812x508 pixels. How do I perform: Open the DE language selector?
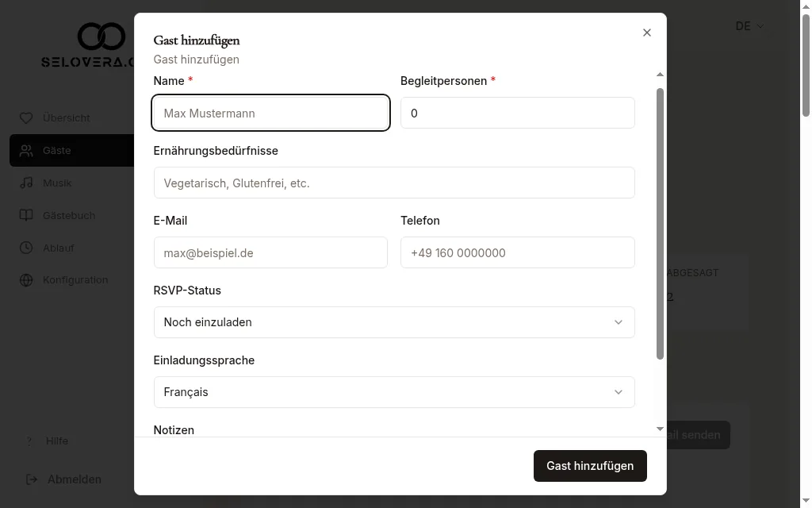click(x=749, y=26)
